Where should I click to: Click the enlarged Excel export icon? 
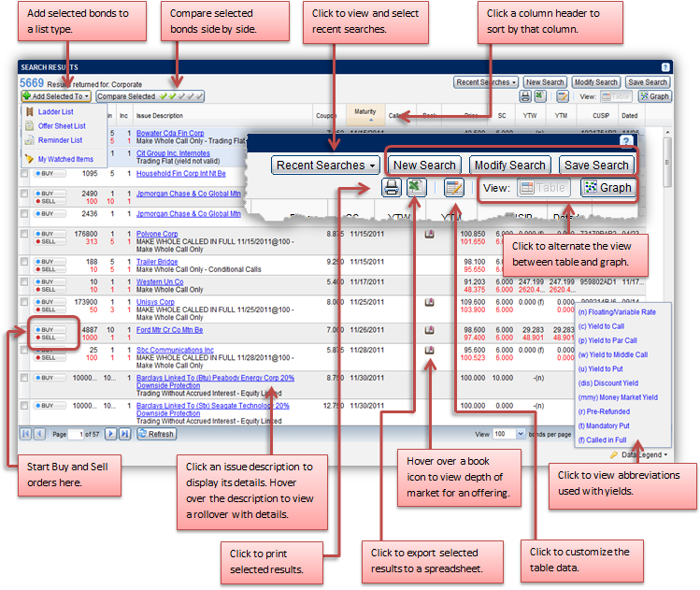click(x=416, y=187)
